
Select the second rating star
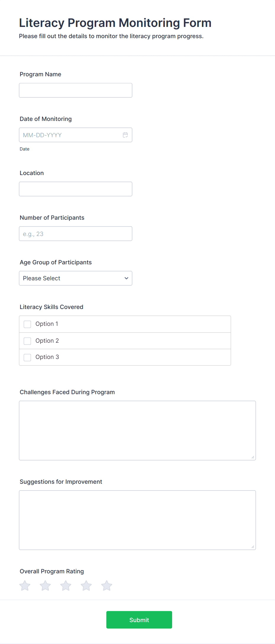tap(45, 585)
